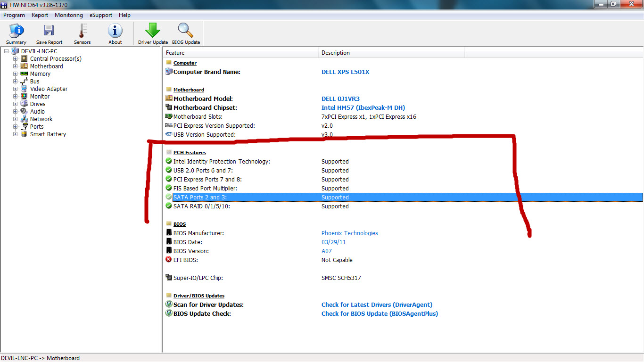Image resolution: width=644 pixels, height=362 pixels.
Task: Click the Central Processor(s) chip icon
Action: pyautogui.click(x=24, y=58)
